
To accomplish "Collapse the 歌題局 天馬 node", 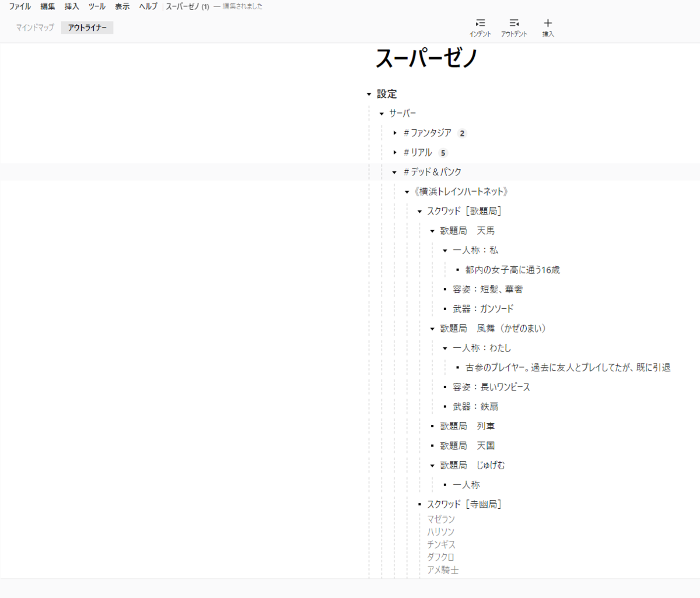I will 432,231.
